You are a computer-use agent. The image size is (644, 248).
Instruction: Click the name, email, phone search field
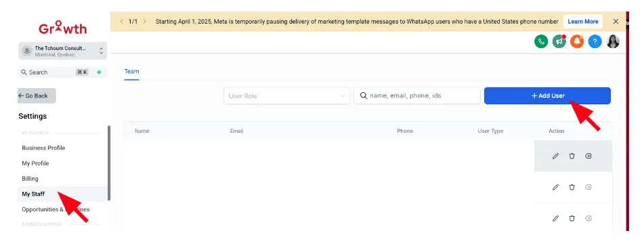[417, 96]
